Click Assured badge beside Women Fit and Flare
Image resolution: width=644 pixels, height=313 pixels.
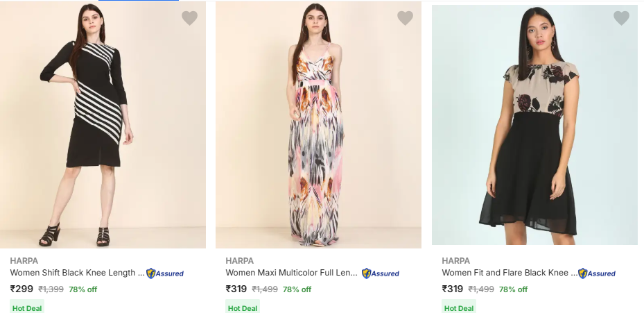coord(597,273)
